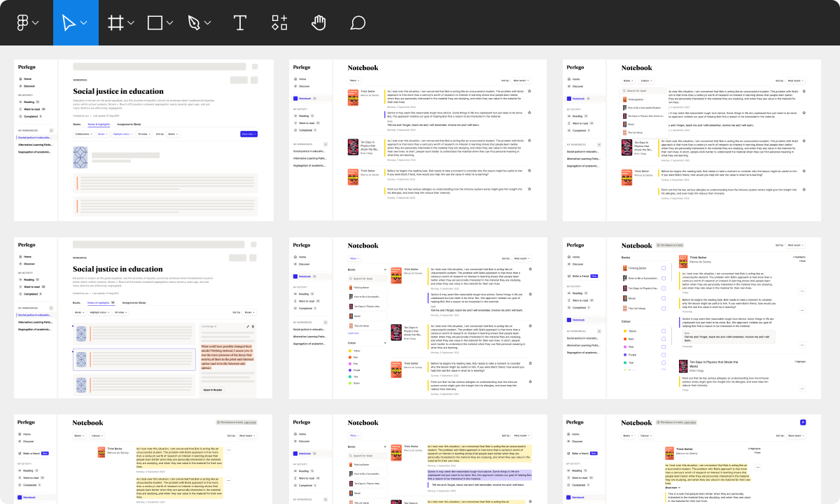840x504 pixels.
Task: Select the Text tool
Action: [x=240, y=22]
